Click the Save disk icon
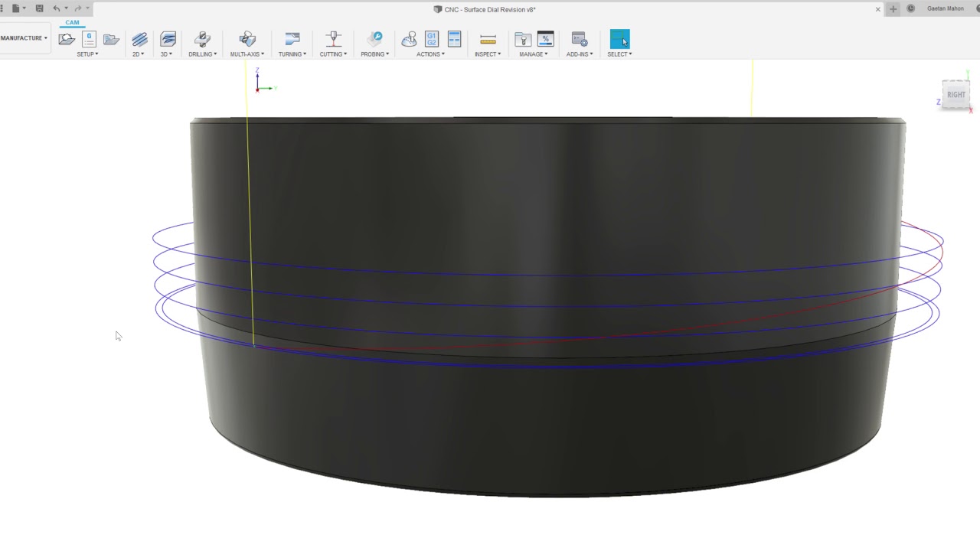Viewport: 980px width, 551px height. (40, 8)
